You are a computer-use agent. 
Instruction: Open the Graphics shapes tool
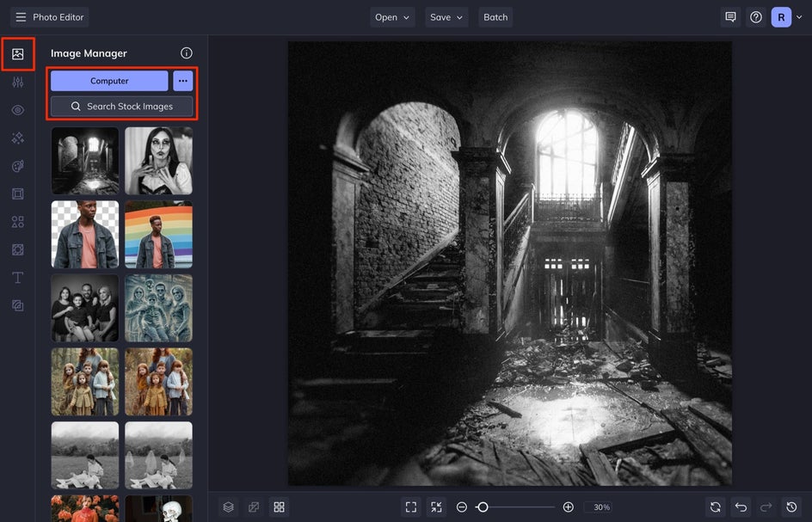17,222
